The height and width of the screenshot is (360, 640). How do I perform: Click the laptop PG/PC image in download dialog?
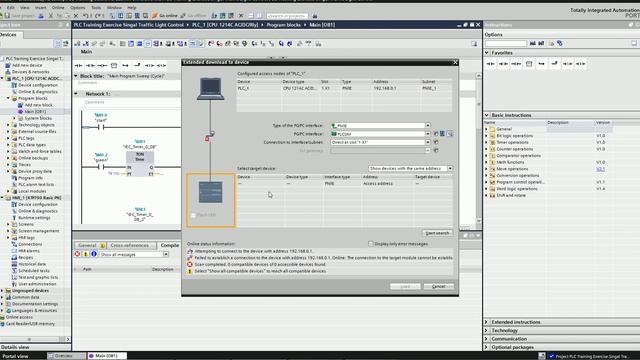[211, 89]
